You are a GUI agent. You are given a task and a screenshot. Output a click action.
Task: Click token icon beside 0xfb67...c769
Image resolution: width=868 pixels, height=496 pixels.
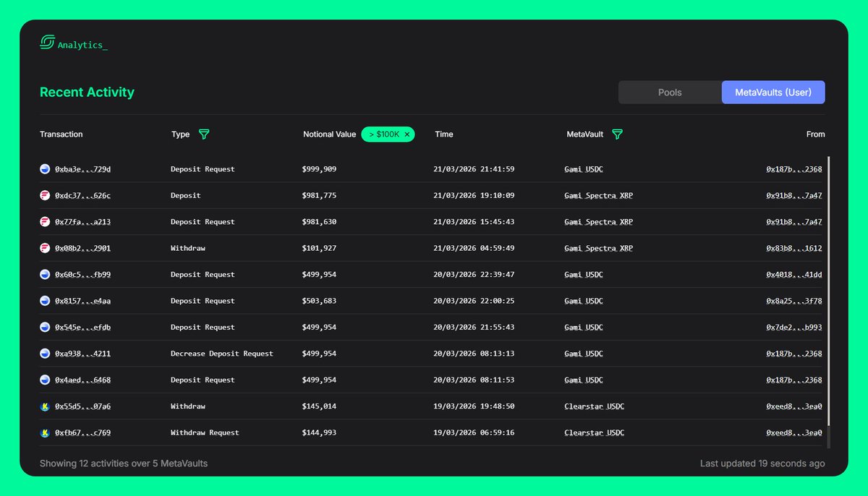click(45, 433)
